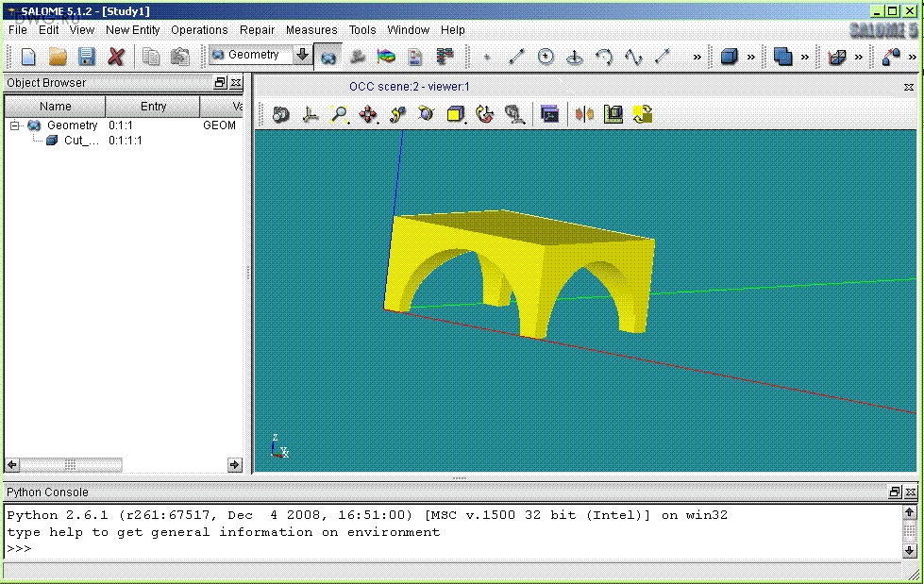Open the memorize view tool

click(x=514, y=114)
